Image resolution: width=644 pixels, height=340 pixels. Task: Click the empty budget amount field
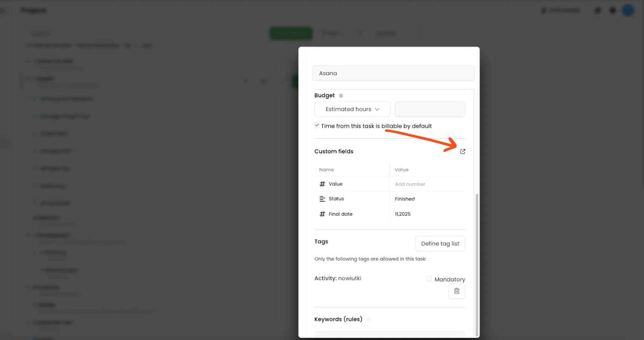point(430,109)
